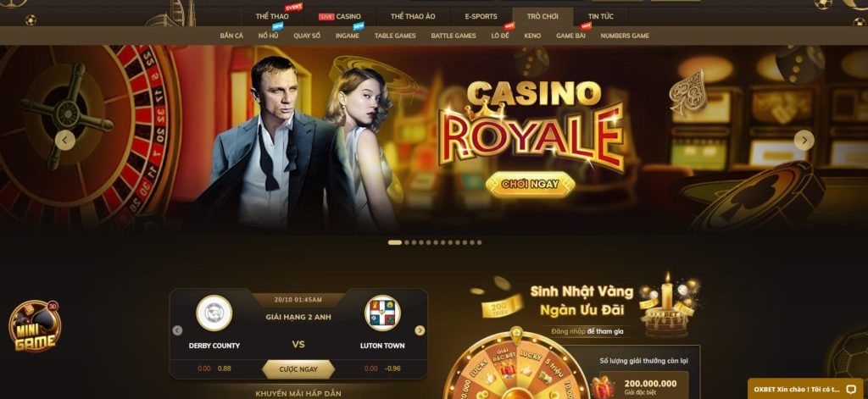
Task: Click the Derby County team logo
Action: 214,313
